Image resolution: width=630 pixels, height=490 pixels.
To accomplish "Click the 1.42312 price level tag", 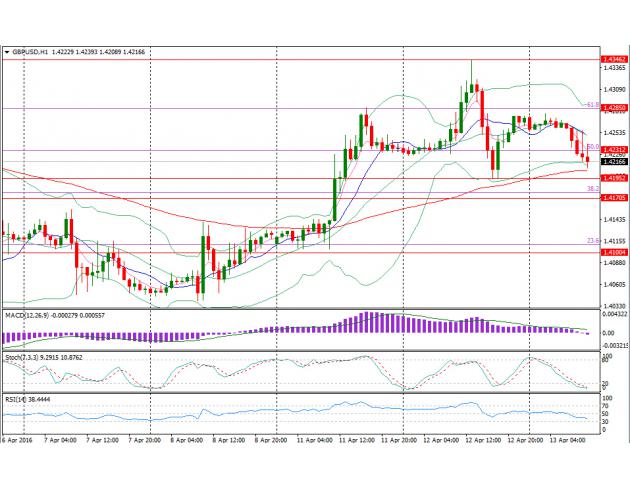I will click(x=614, y=151).
